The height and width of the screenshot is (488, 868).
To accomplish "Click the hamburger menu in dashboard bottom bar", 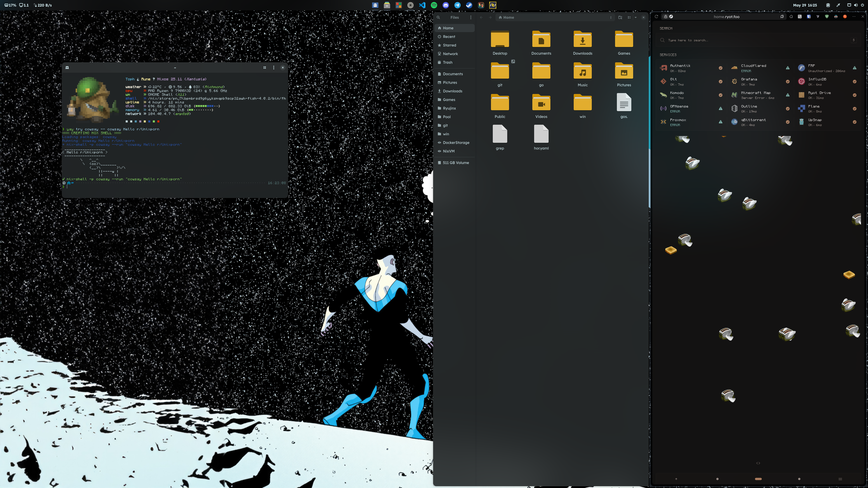I will tap(840, 479).
